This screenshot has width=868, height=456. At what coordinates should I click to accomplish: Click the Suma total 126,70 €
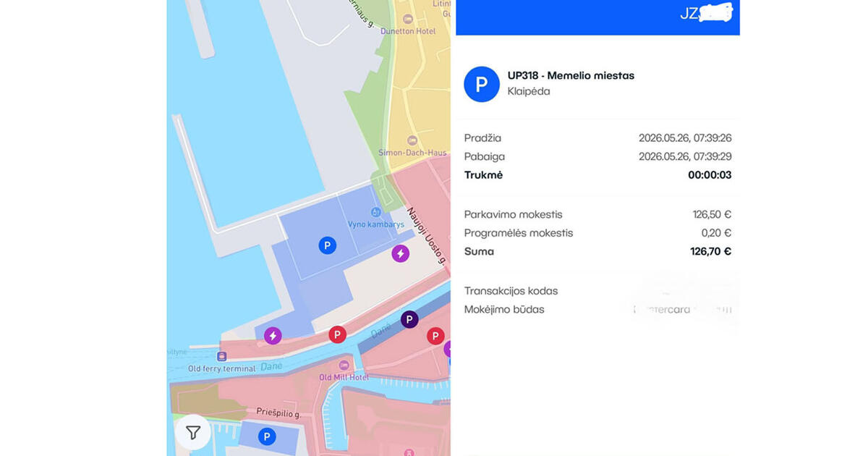tap(711, 252)
